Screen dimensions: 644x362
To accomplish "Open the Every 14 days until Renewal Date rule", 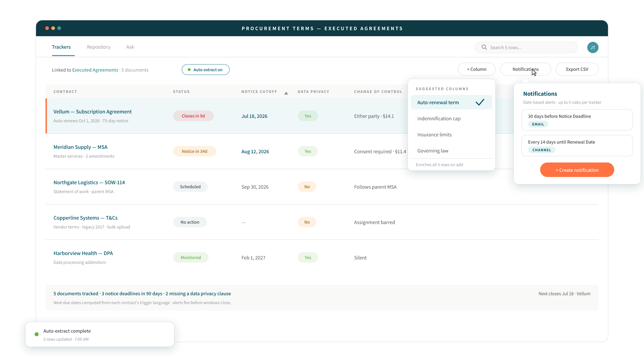I will pos(577,146).
